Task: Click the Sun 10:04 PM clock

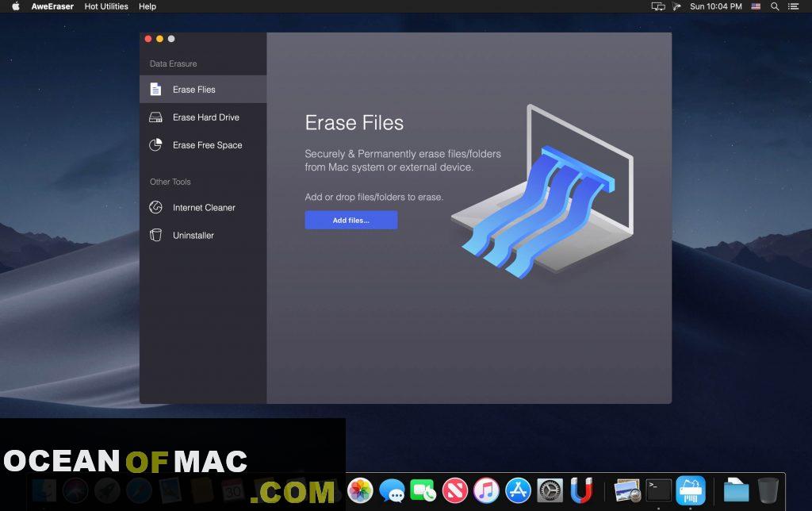Action: coord(716,6)
